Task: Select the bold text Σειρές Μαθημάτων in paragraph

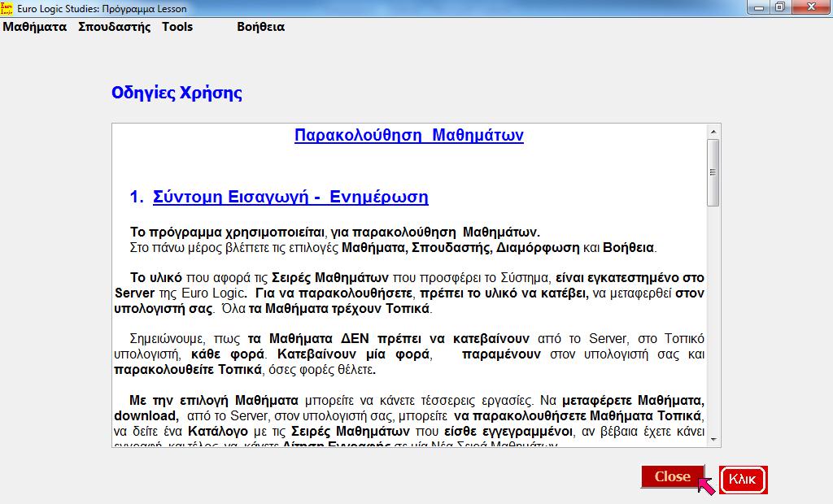Action: tap(329, 276)
